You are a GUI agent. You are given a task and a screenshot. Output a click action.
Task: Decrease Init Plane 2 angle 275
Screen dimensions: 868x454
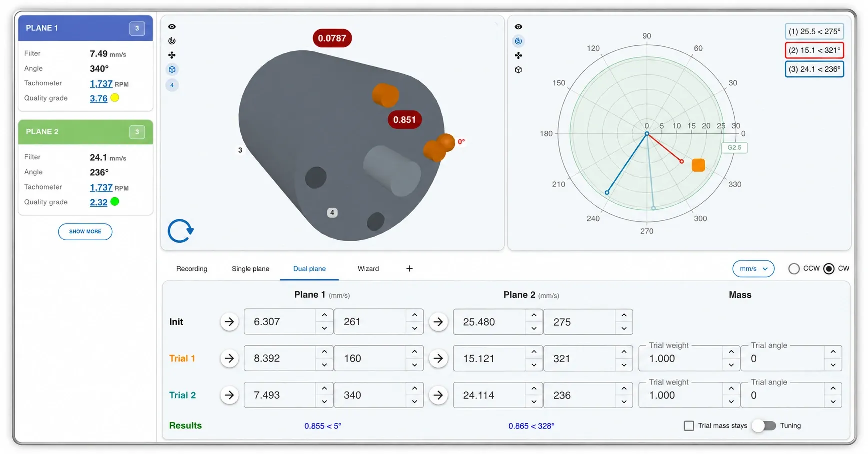pyautogui.click(x=624, y=328)
